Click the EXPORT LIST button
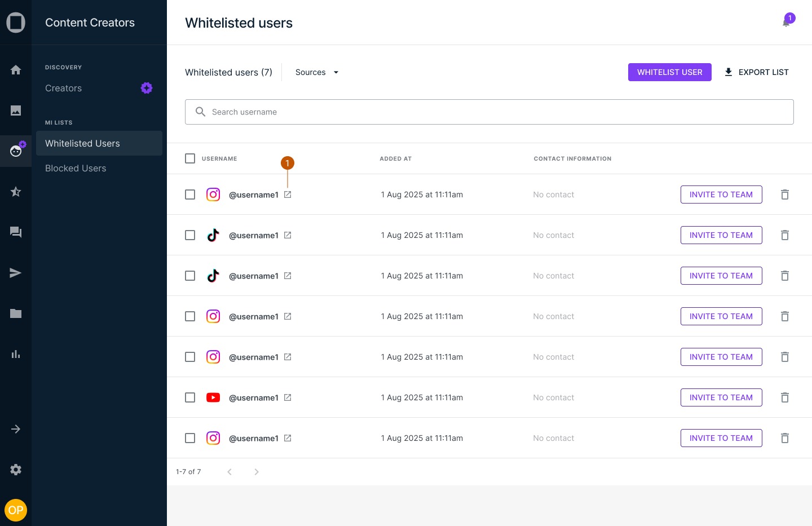Screen dimensions: 812x526 click(x=756, y=72)
